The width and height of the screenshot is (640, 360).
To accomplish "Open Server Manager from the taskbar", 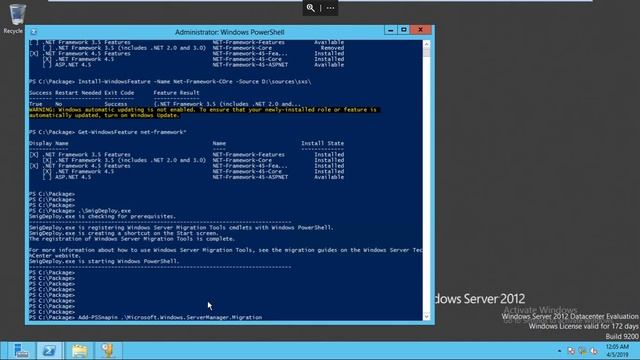I will [20, 351].
